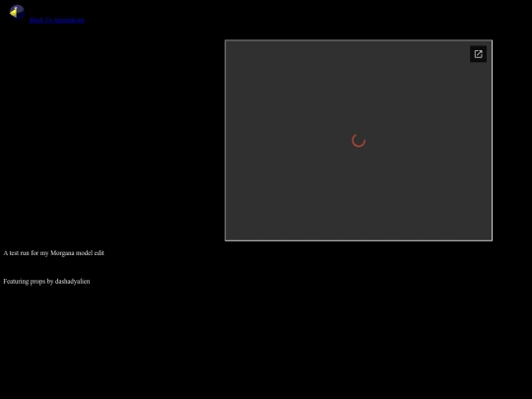532x399 pixels.
Task: Click 'A test run for my Morgana model edit' text
Action: [53, 253]
